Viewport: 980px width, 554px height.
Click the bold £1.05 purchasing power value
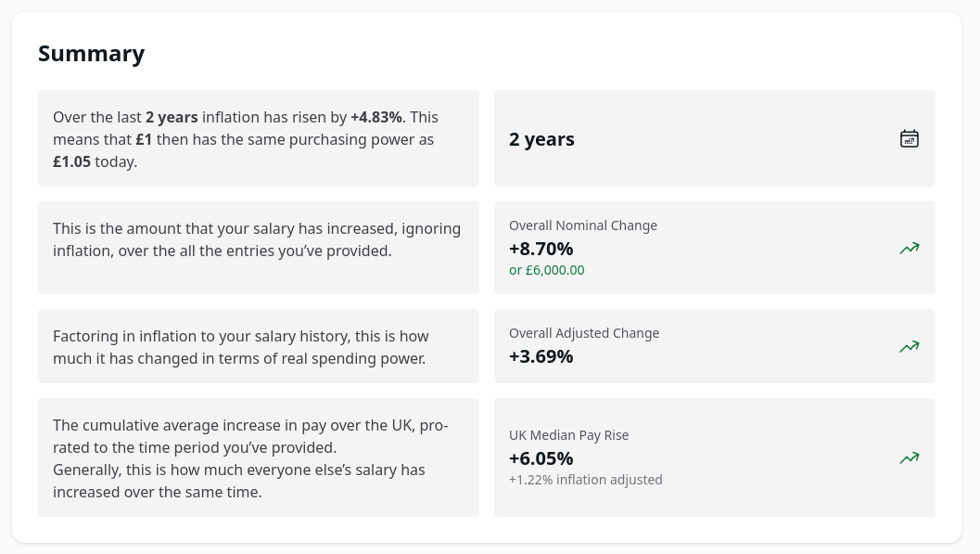coord(71,161)
